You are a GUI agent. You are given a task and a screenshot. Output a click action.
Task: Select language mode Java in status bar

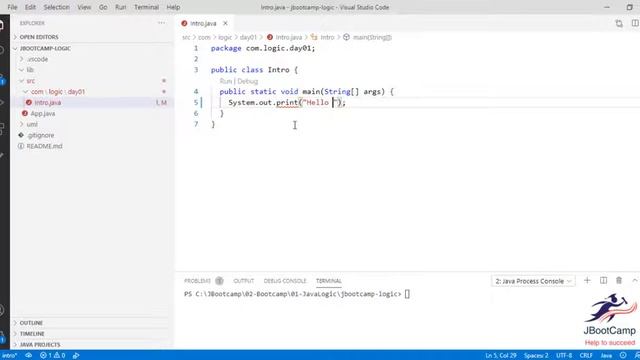[x=606, y=355]
